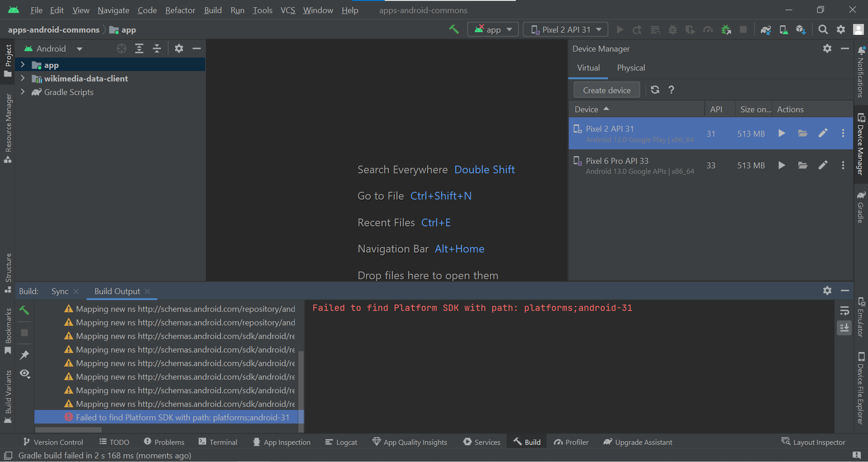Open Search Everywhere with the magnifier icon
Screen dimensions: 868x462
pos(823,29)
